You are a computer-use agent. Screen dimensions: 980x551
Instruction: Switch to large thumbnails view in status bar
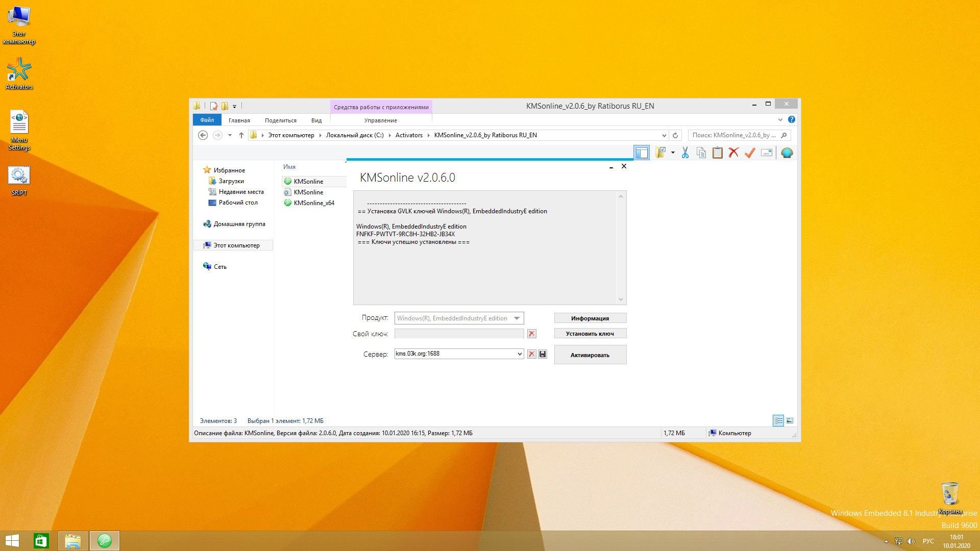pyautogui.click(x=790, y=421)
